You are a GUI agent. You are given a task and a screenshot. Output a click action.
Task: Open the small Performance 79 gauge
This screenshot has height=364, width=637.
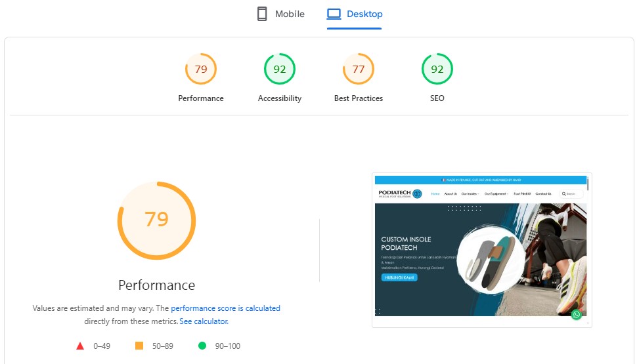tap(201, 70)
